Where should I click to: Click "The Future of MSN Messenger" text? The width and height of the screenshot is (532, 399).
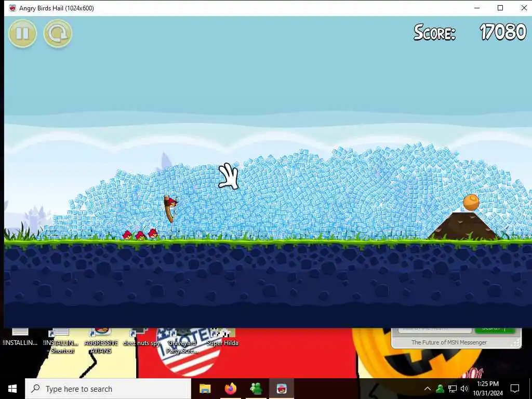(x=449, y=342)
